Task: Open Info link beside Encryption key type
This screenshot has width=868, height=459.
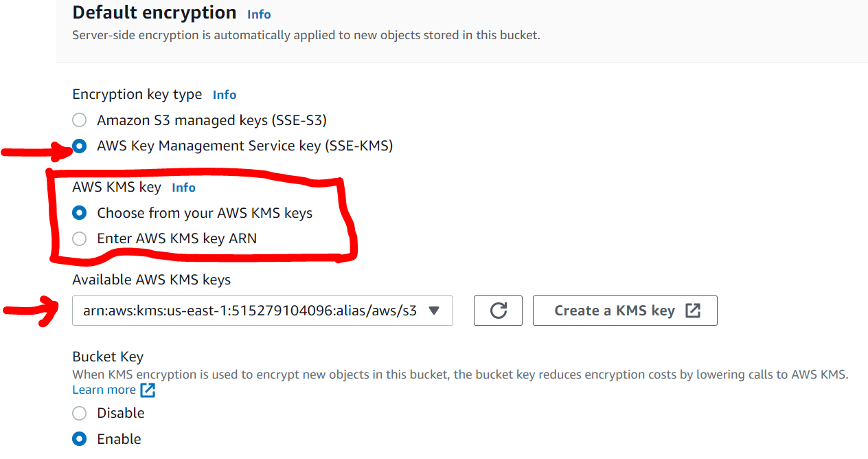Action: (225, 95)
